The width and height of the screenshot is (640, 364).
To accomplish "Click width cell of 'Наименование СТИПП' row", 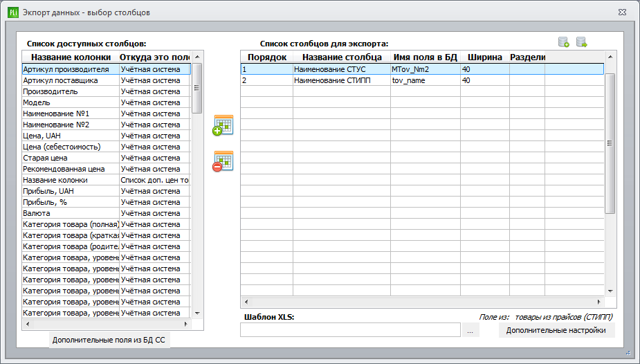I will pyautogui.click(x=485, y=80).
